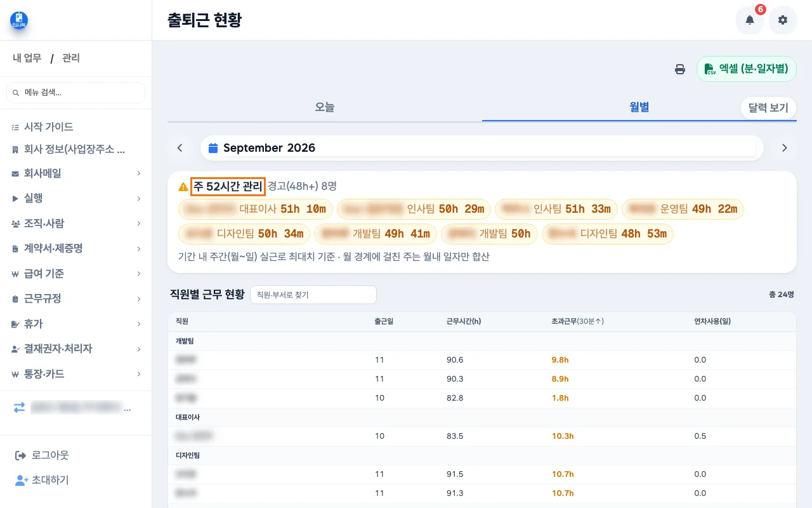
Task: Click the calendar icon beside September 2026
Action: pyautogui.click(x=213, y=148)
